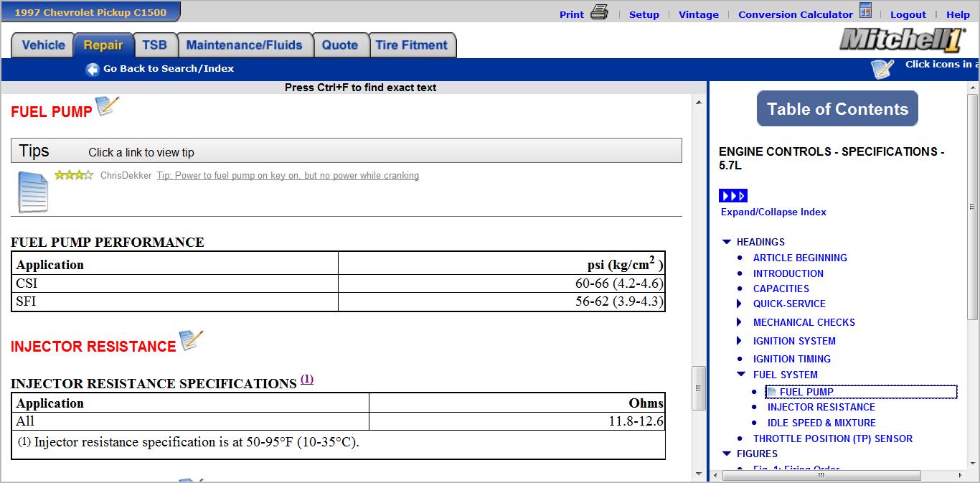This screenshot has height=483, width=980.
Task: Click the note icon beside INJECTOR RESISTANCE heading
Action: click(x=191, y=340)
